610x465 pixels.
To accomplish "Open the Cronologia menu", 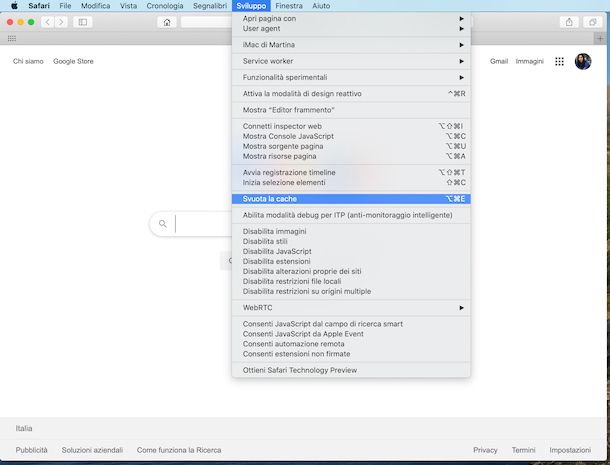I will pos(165,6).
